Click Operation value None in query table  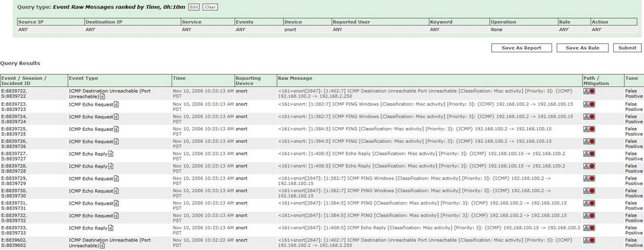496,30
